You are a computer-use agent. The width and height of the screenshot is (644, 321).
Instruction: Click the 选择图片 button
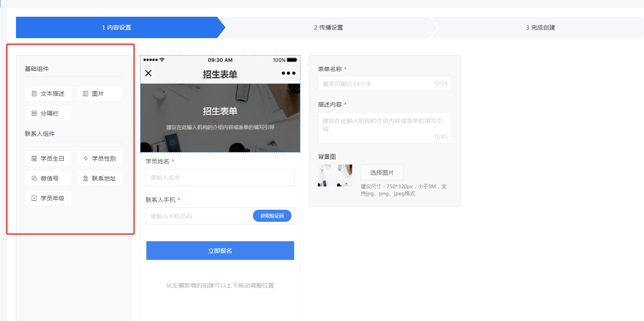point(382,172)
